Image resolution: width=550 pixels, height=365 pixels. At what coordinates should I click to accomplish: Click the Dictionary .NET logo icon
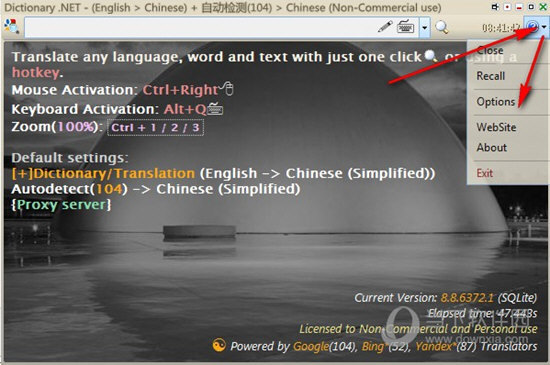(x=11, y=26)
